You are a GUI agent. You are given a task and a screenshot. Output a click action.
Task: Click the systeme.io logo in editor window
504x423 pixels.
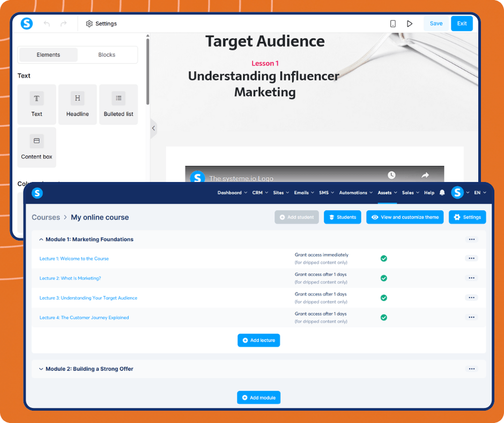(27, 24)
